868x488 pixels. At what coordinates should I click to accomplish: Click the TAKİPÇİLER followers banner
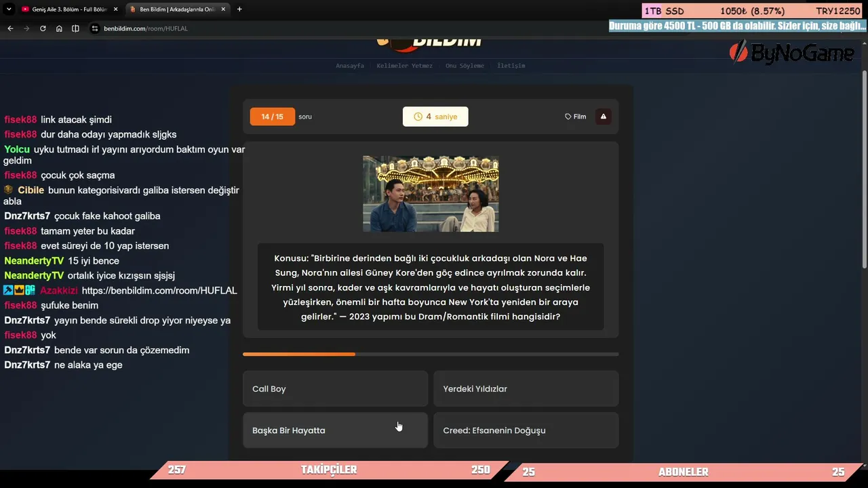click(x=329, y=470)
